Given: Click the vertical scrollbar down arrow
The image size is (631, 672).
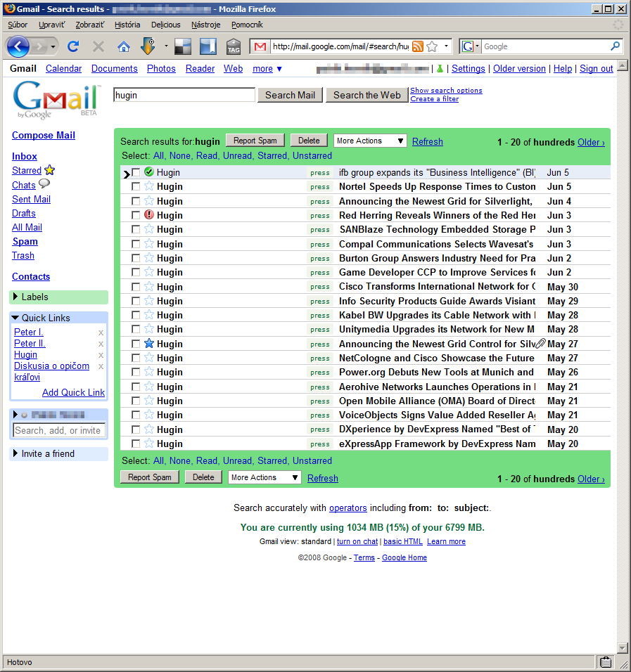Looking at the screenshot, I should click(623, 647).
